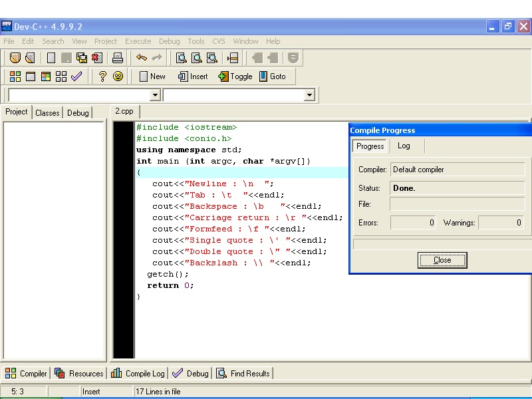Open the View menu
Image resolution: width=532 pixels, height=399 pixels.
pyautogui.click(x=79, y=41)
